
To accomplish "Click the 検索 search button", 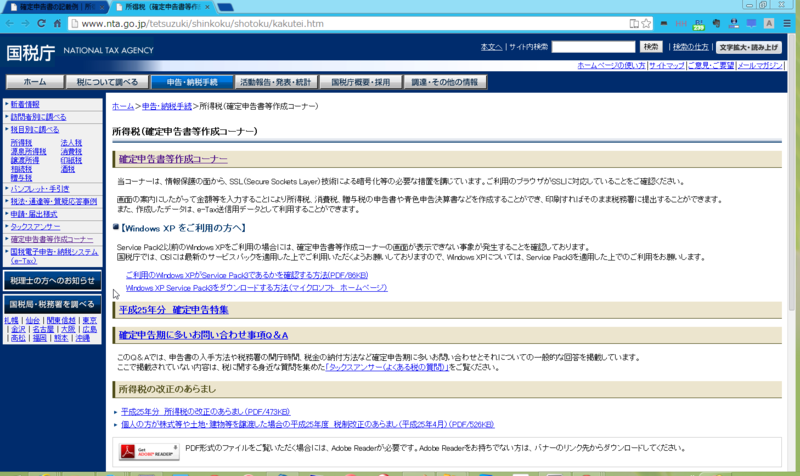I will tap(651, 47).
